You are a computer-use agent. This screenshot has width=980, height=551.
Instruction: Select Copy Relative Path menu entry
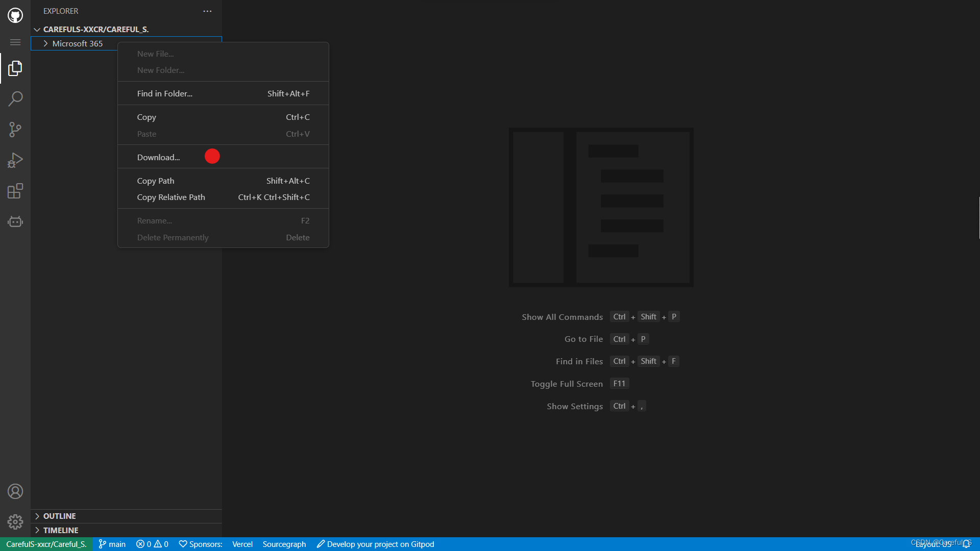171,197
